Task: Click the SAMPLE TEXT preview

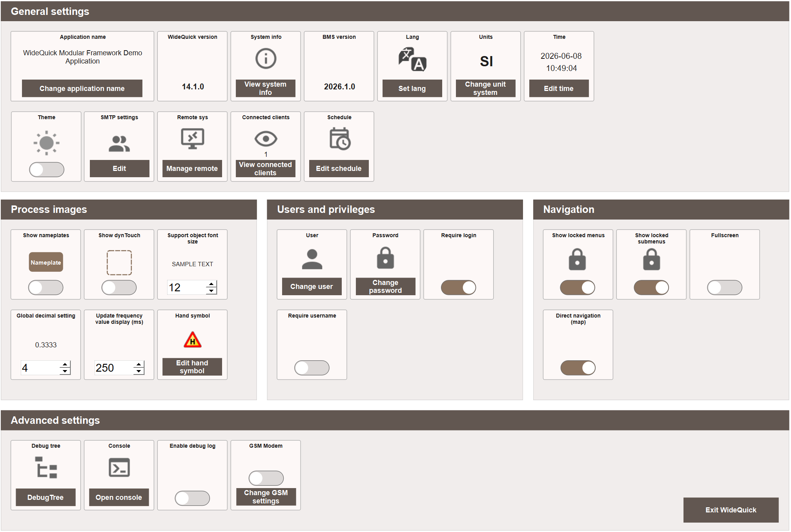Action: click(x=192, y=264)
